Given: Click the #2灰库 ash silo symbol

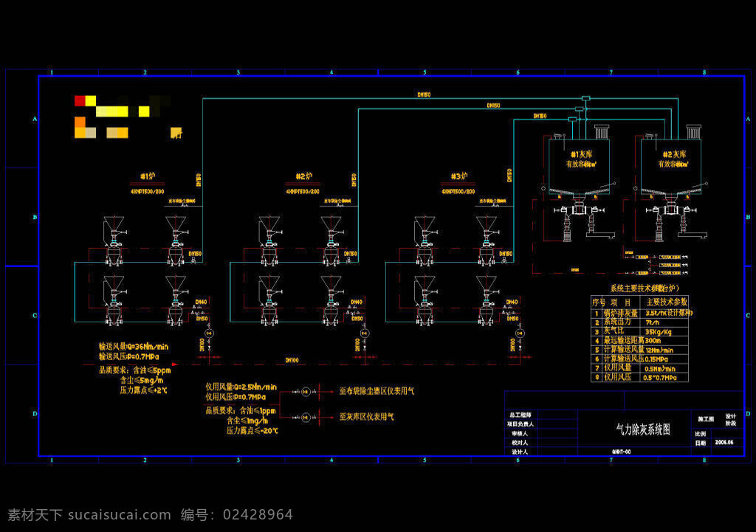Looking at the screenshot, I should pos(671,166).
